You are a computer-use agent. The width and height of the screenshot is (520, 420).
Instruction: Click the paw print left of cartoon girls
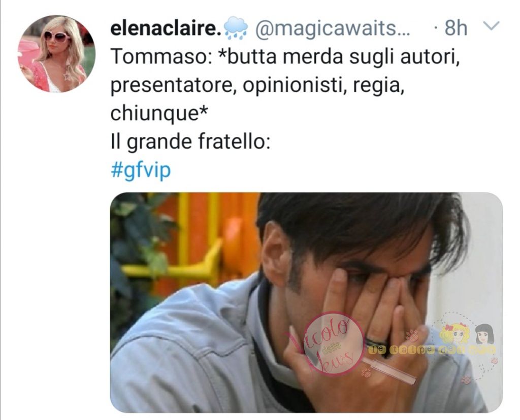[411, 335]
